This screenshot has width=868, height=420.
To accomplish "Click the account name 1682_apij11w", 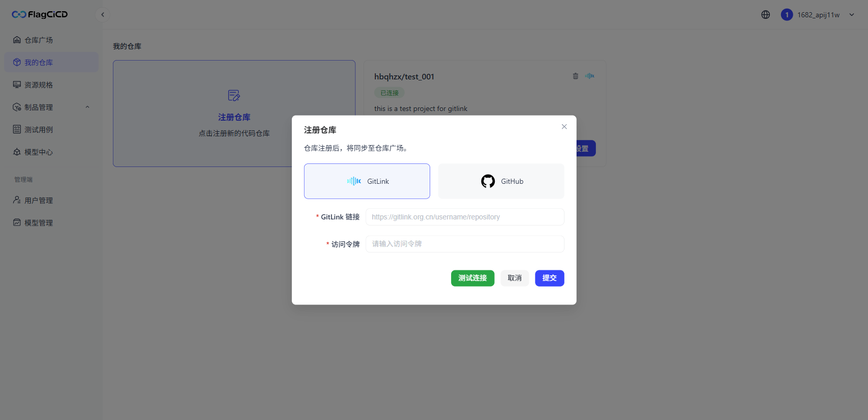I will click(819, 15).
